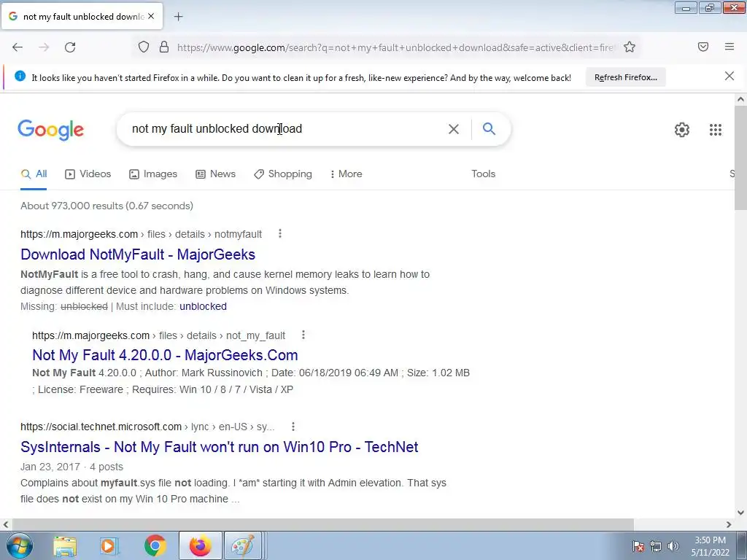Launch Windows Media Player from taskbar
747x560 pixels.
tap(109, 546)
